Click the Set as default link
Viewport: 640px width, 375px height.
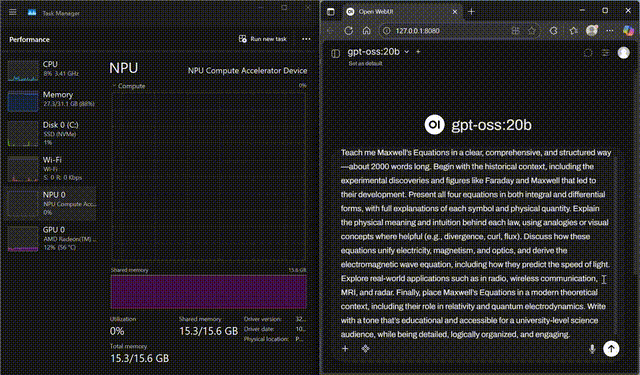pos(365,64)
